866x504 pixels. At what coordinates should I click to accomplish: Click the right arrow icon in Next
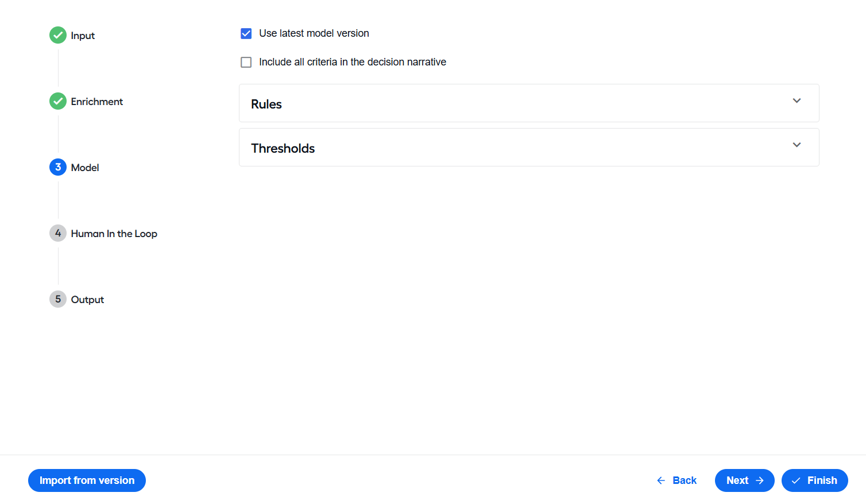[x=760, y=480]
